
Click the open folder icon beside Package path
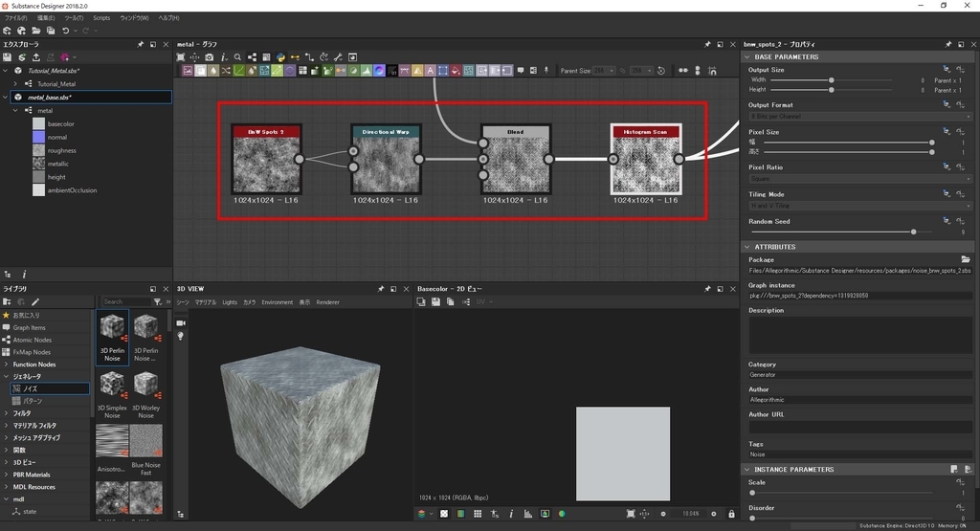pyautogui.click(x=966, y=259)
